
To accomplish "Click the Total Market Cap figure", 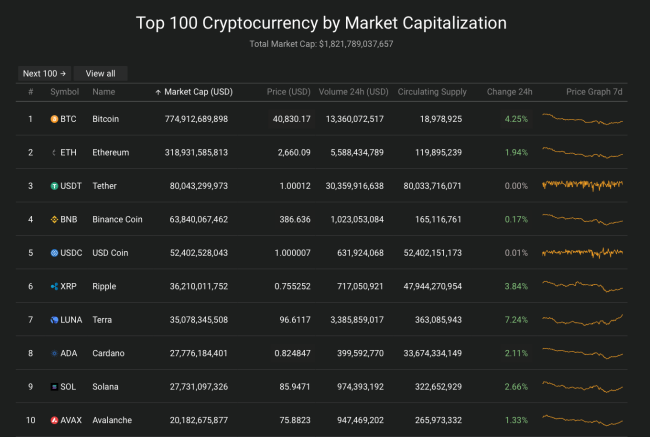I will [x=356, y=44].
